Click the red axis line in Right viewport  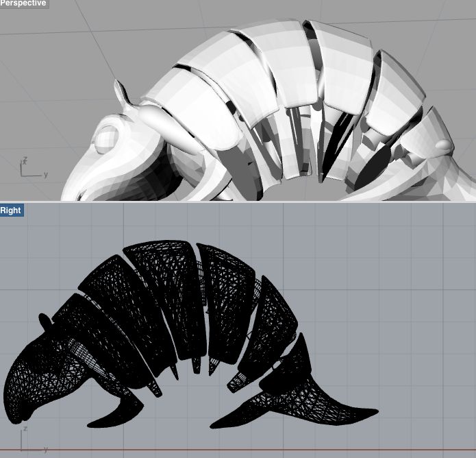coord(240,451)
